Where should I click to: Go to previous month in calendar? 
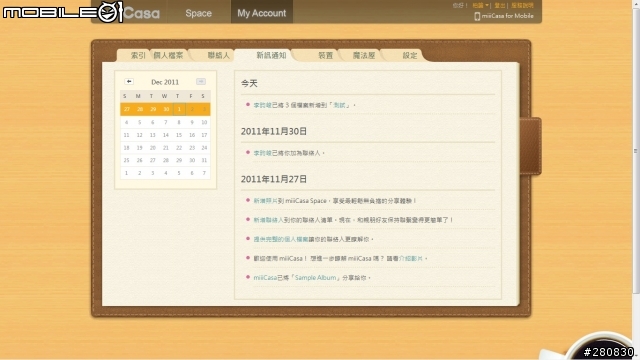[x=129, y=82]
